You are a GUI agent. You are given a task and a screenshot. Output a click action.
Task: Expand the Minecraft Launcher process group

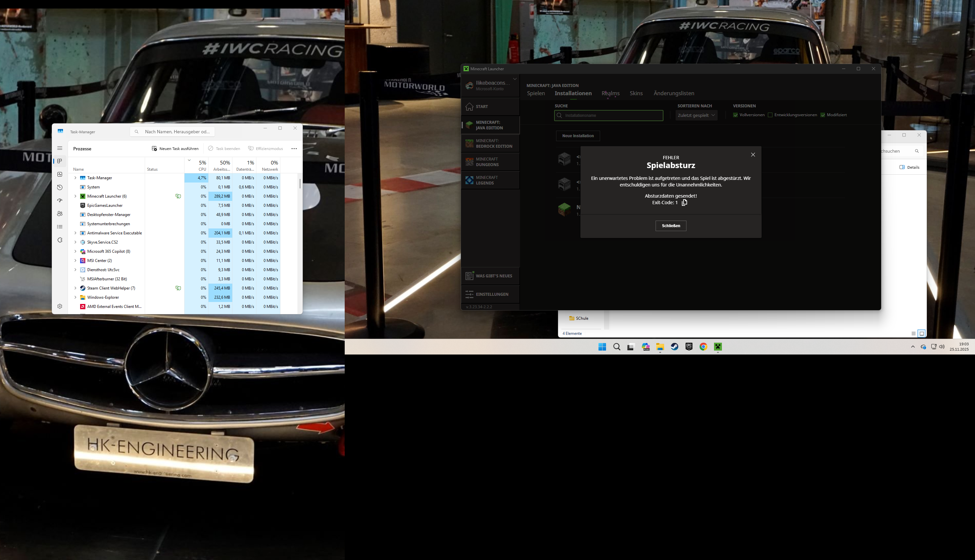coord(76,196)
